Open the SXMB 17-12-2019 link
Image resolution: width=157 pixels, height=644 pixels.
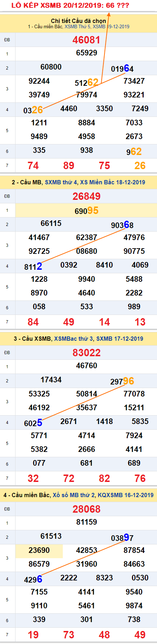click(x=120, y=339)
